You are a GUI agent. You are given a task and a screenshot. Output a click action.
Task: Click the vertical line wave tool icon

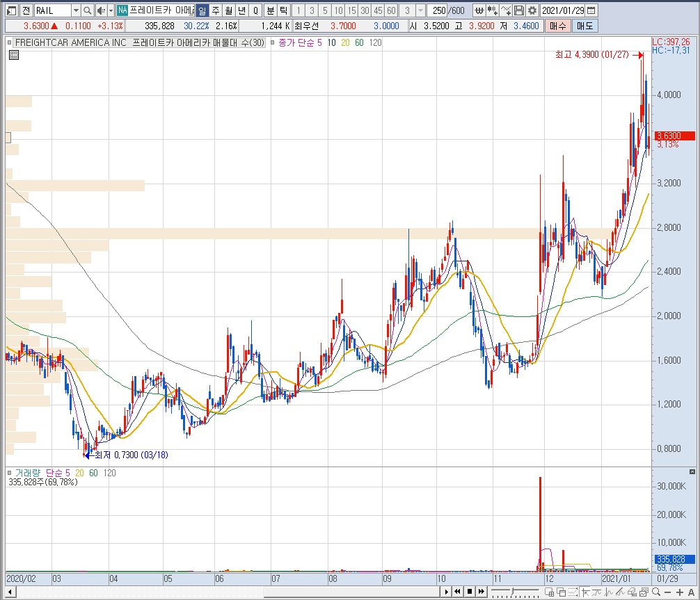pyautogui.click(x=608, y=592)
